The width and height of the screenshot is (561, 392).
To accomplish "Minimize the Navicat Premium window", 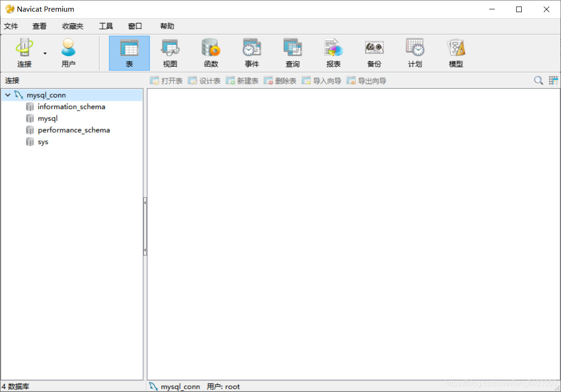I will click(x=491, y=9).
